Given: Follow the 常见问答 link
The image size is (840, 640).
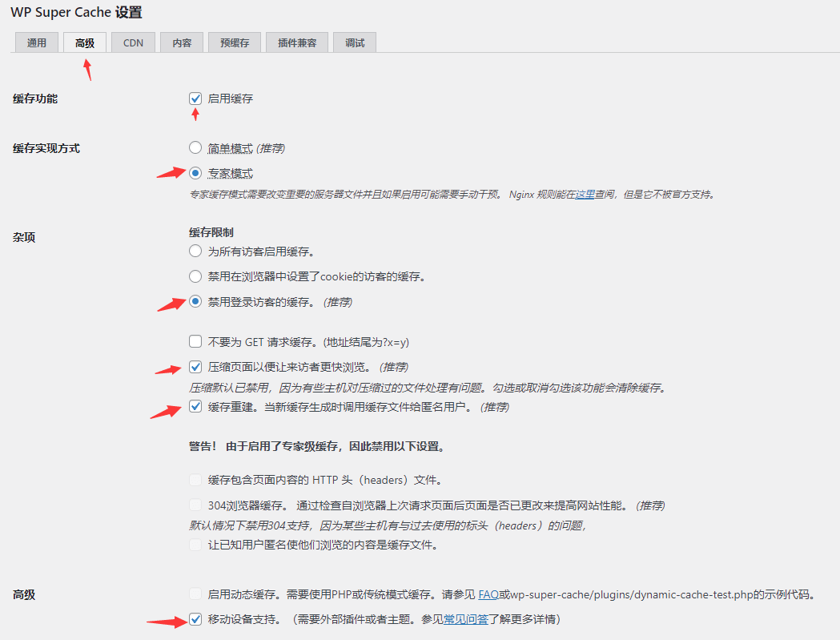Looking at the screenshot, I should coord(465,620).
